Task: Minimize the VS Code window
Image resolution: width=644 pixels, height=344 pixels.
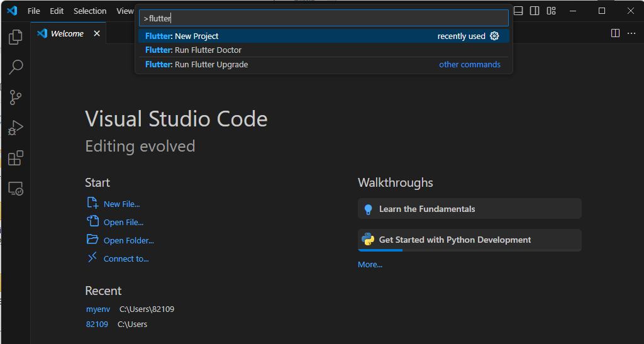Action: (573, 11)
